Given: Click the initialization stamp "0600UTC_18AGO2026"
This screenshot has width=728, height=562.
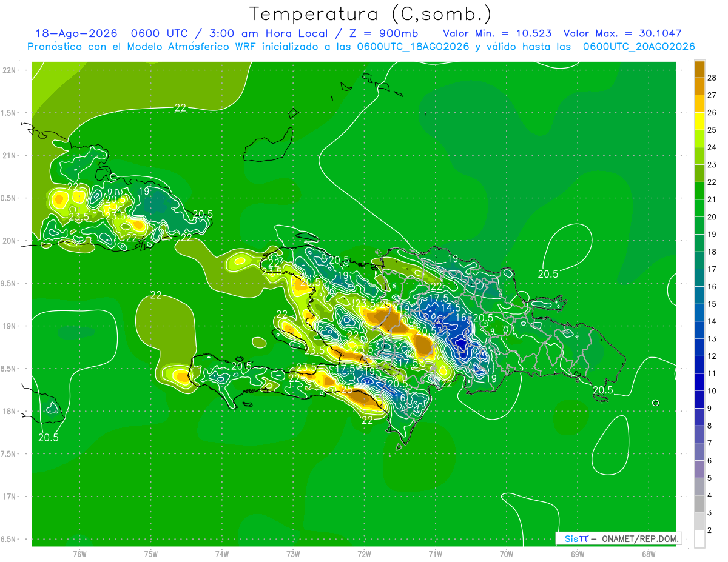Looking at the screenshot, I should click(413, 47).
